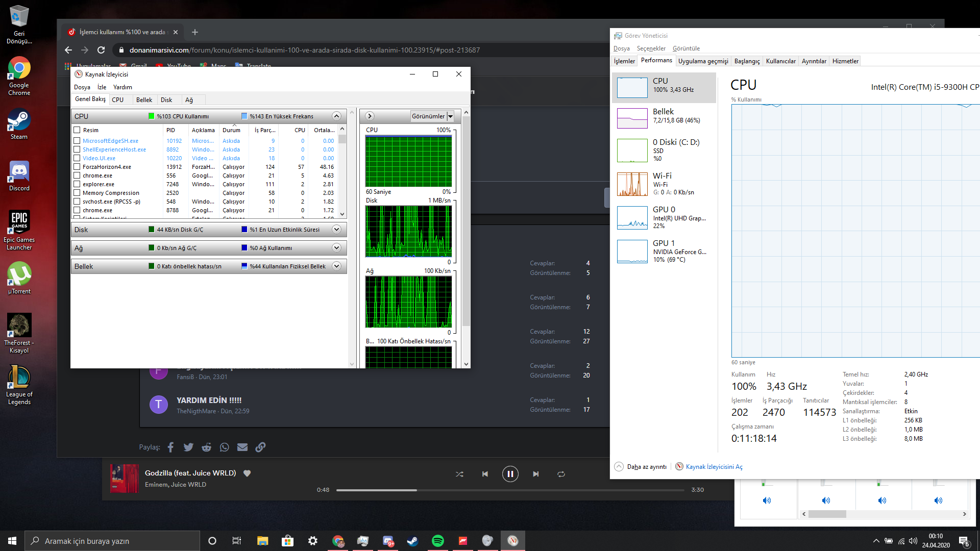Check the ForzaHorizon4.exe process checkbox
The width and height of the screenshot is (980, 551).
point(77,167)
